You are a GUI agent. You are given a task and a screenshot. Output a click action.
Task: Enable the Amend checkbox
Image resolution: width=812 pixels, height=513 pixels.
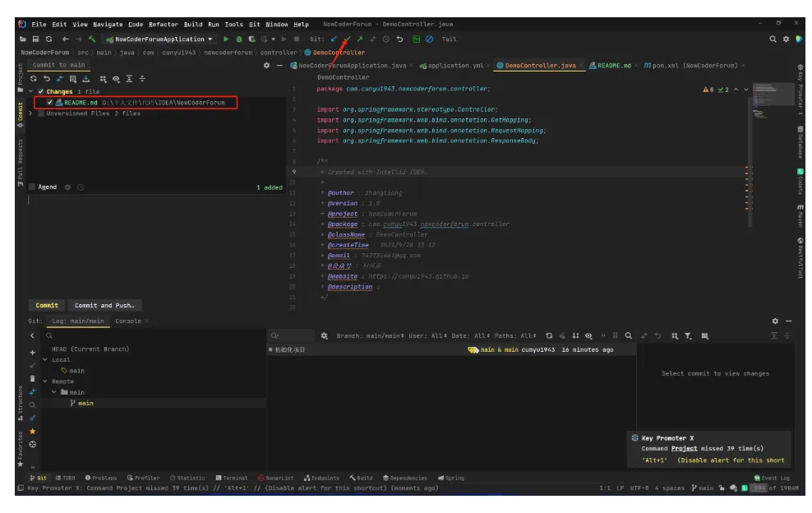click(32, 187)
